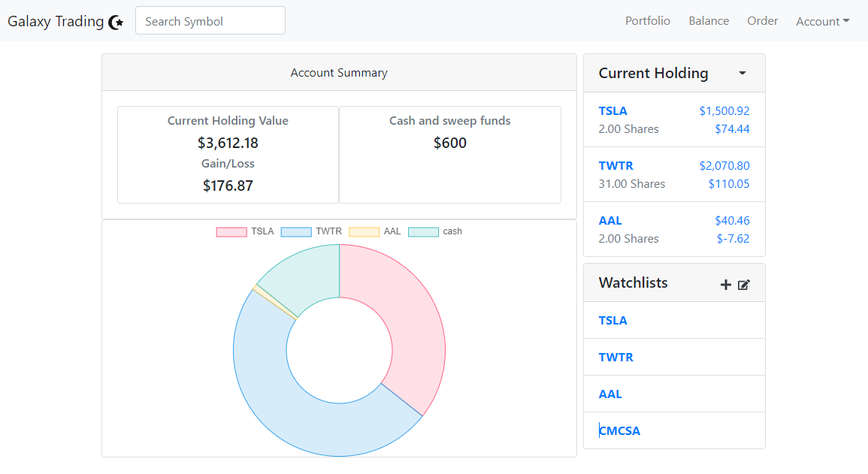Collapse the Current Holding panel with its caret
Screen dimensions: 868x474
click(x=742, y=73)
